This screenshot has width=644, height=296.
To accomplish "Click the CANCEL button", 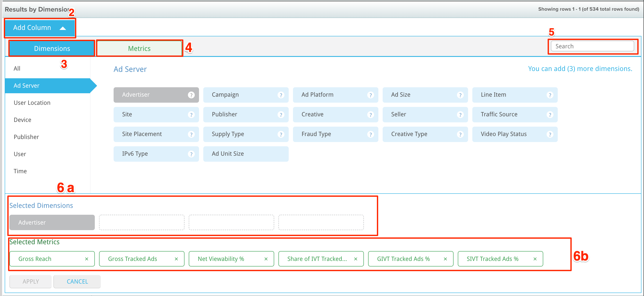I will pos(77,281).
